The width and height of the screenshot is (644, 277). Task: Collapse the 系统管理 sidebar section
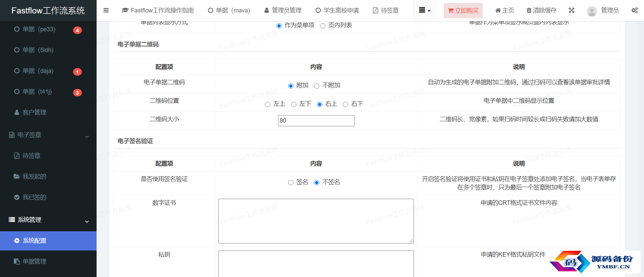point(48,220)
